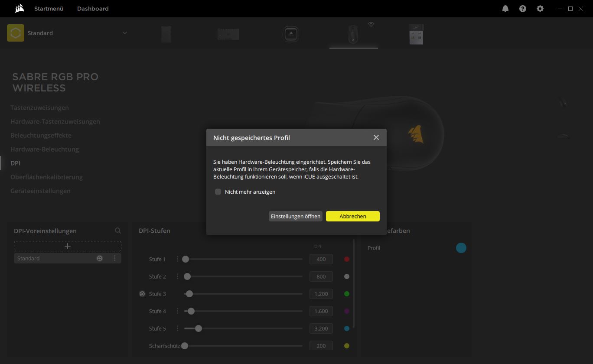Viewport: 593px width, 364px height.
Task: Click the DPI-Stufen vertical scrollbar
Action: (x=354, y=283)
